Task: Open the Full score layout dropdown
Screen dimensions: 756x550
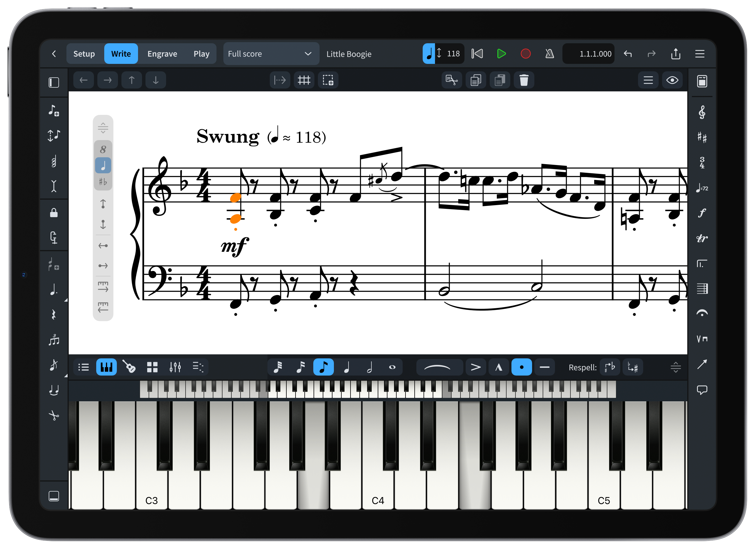Action: [x=271, y=54]
